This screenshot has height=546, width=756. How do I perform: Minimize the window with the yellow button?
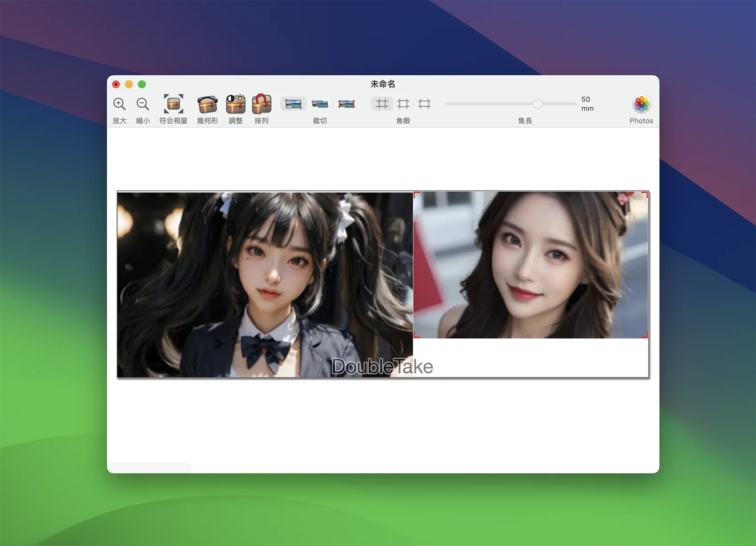pyautogui.click(x=129, y=84)
